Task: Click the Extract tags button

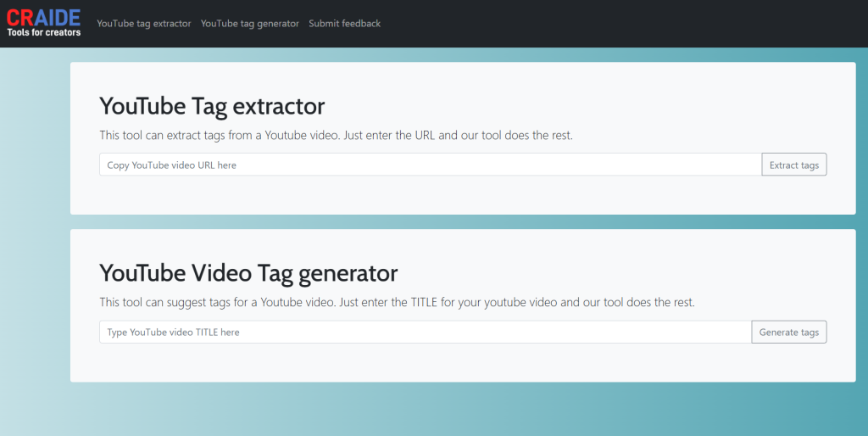Action: click(793, 165)
